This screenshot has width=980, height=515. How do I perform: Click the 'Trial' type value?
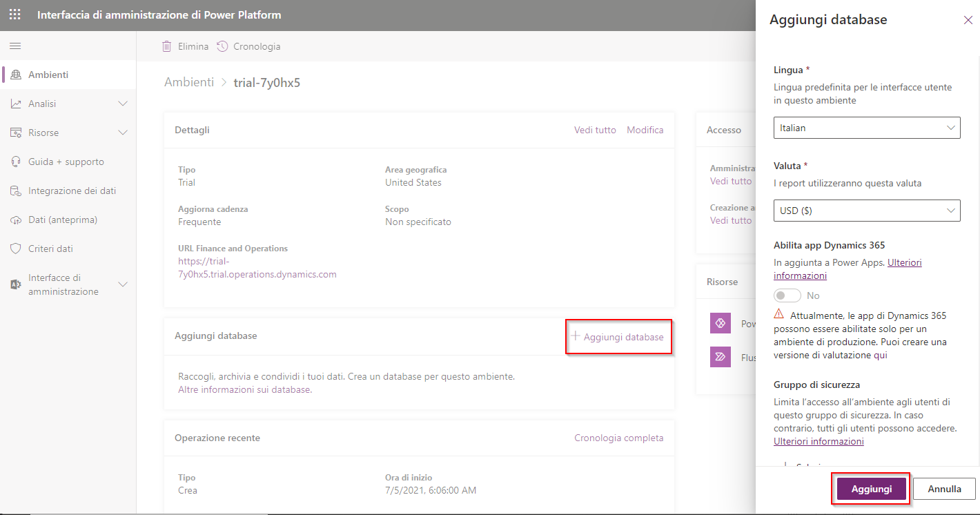[x=186, y=182]
